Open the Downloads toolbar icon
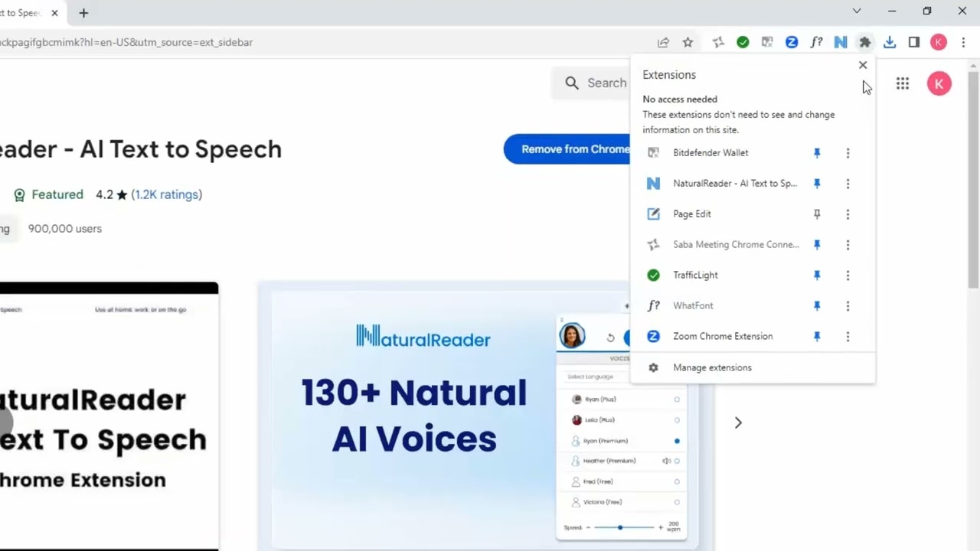980x551 pixels. (x=890, y=42)
